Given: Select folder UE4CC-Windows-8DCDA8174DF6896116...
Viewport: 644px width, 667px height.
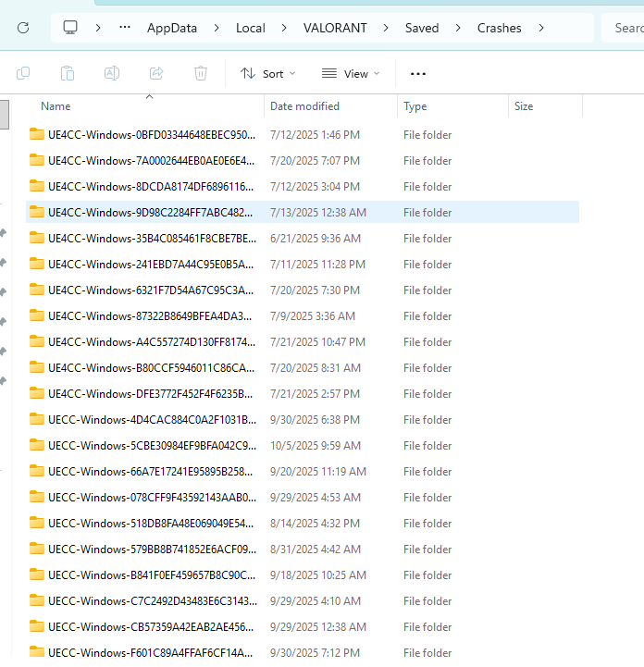Looking at the screenshot, I should (303, 187).
